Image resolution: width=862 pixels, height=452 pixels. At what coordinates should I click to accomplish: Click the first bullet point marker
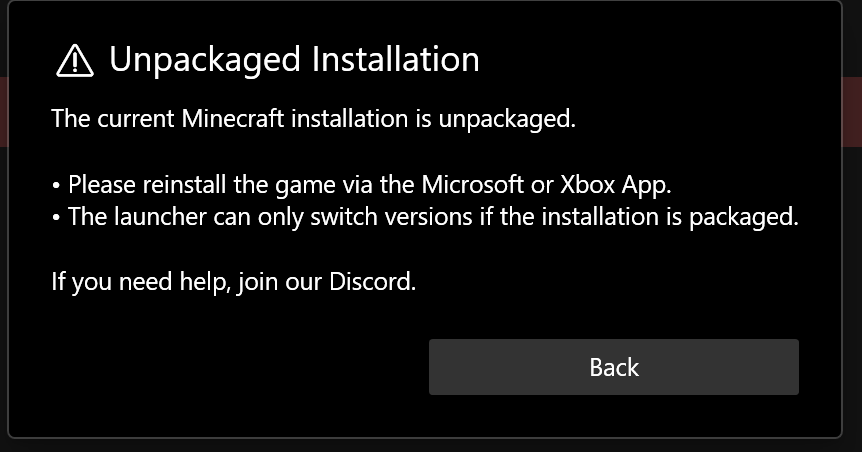click(57, 186)
